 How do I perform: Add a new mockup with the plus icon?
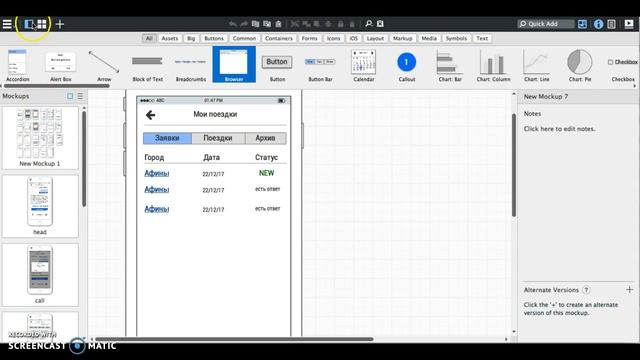(60, 24)
